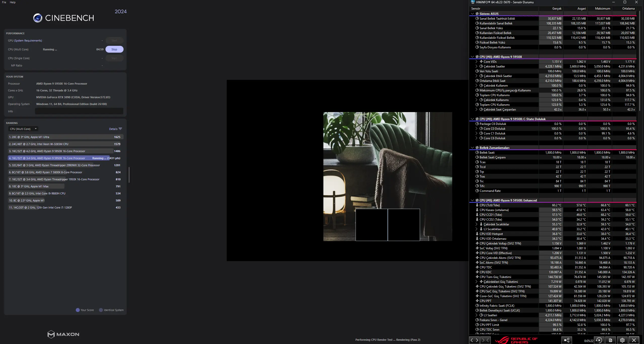Click the bolt icon beside CPU EDC
644x344 pixels.
point(477,272)
